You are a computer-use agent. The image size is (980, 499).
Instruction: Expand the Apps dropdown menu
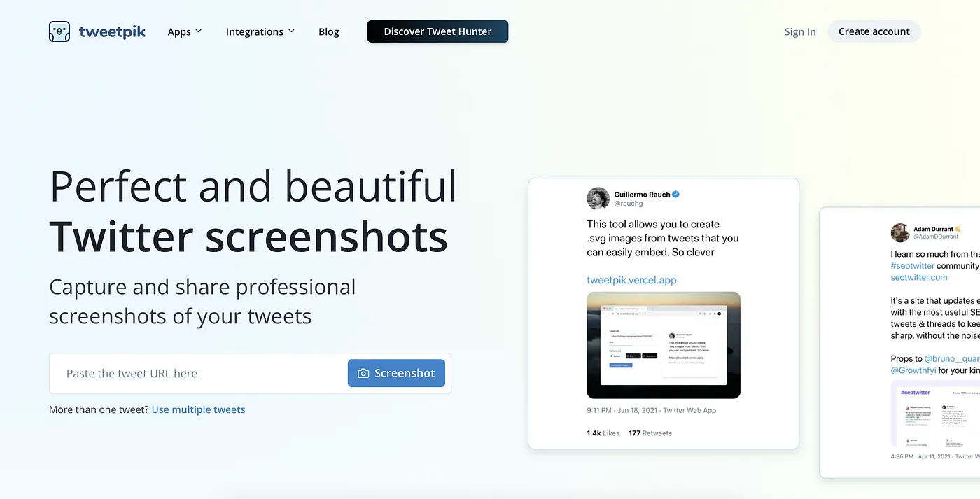click(185, 31)
